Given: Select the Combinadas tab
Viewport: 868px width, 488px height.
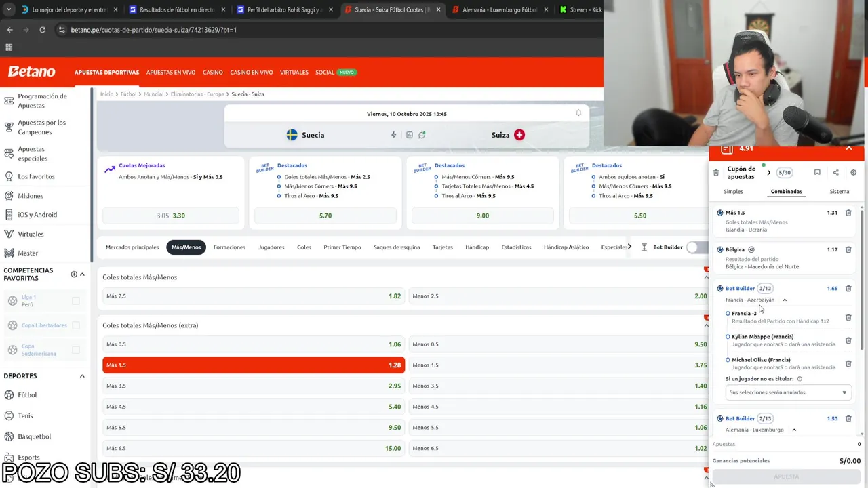Looking at the screenshot, I should [x=786, y=192].
